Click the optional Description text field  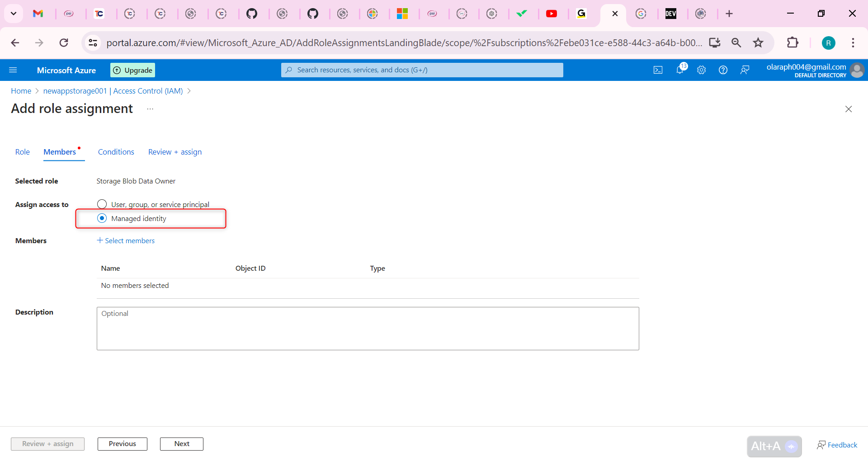coord(367,328)
